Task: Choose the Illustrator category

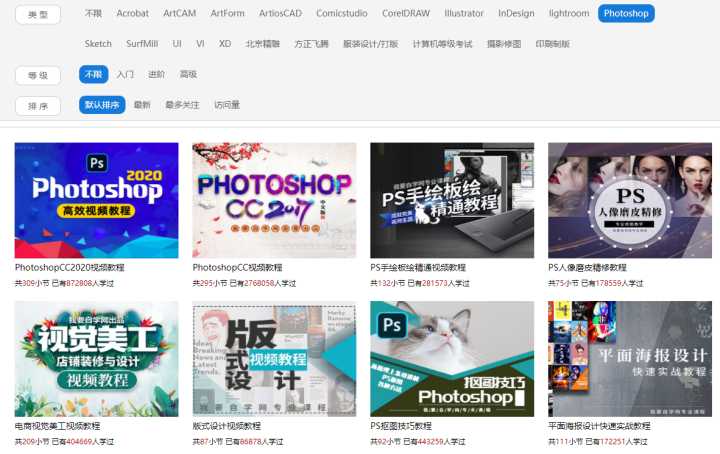Action: (x=464, y=13)
